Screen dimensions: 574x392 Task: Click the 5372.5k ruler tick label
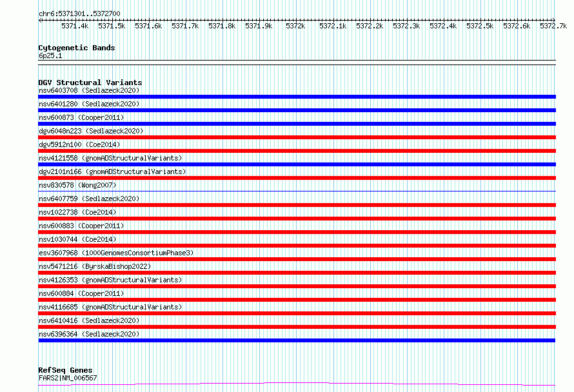480,26
